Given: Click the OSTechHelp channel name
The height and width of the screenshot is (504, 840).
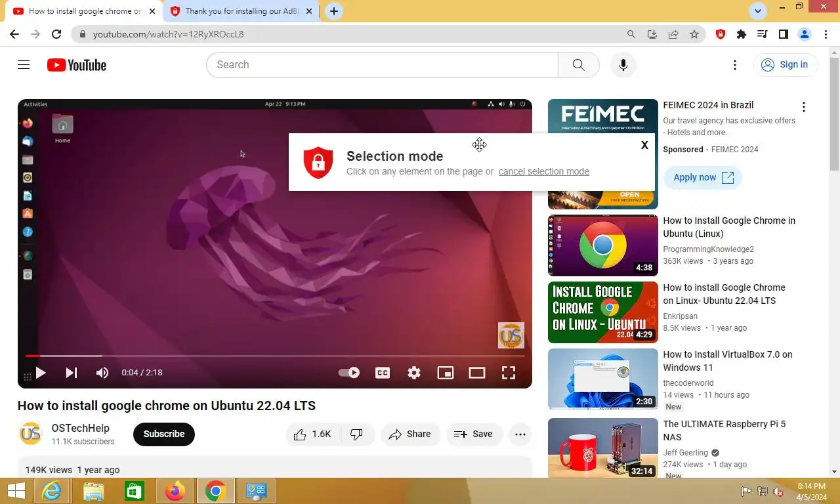Looking at the screenshot, I should pyautogui.click(x=81, y=428).
